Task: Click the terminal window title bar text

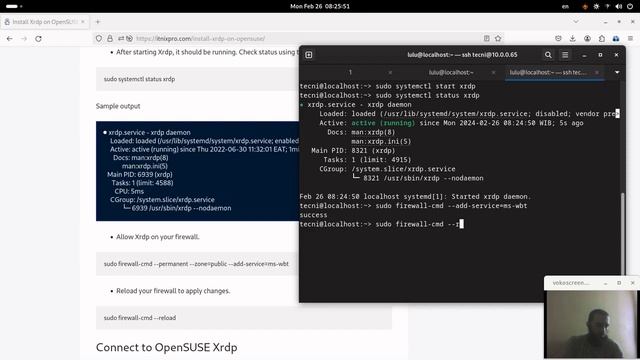Action: (x=462, y=55)
